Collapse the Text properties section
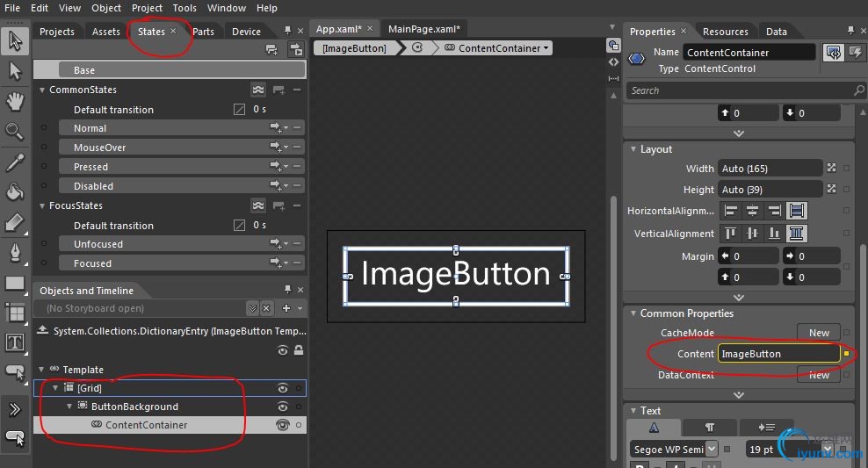 click(x=633, y=410)
